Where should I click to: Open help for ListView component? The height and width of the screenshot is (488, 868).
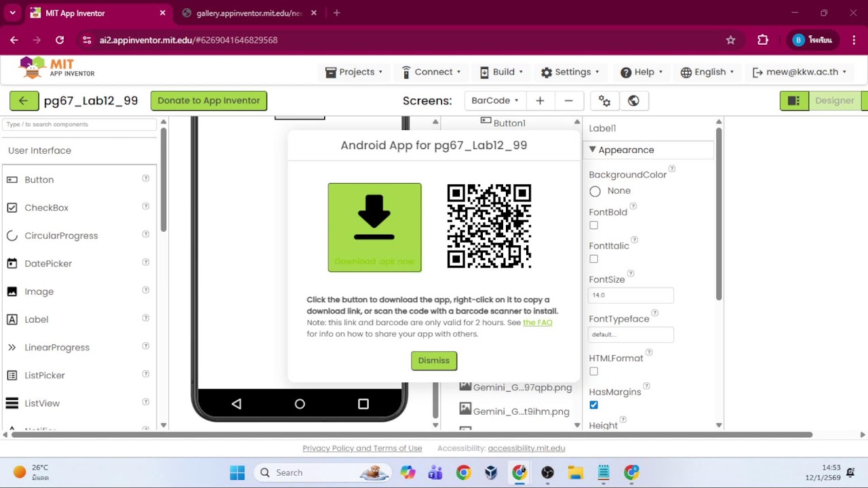pyautogui.click(x=145, y=402)
